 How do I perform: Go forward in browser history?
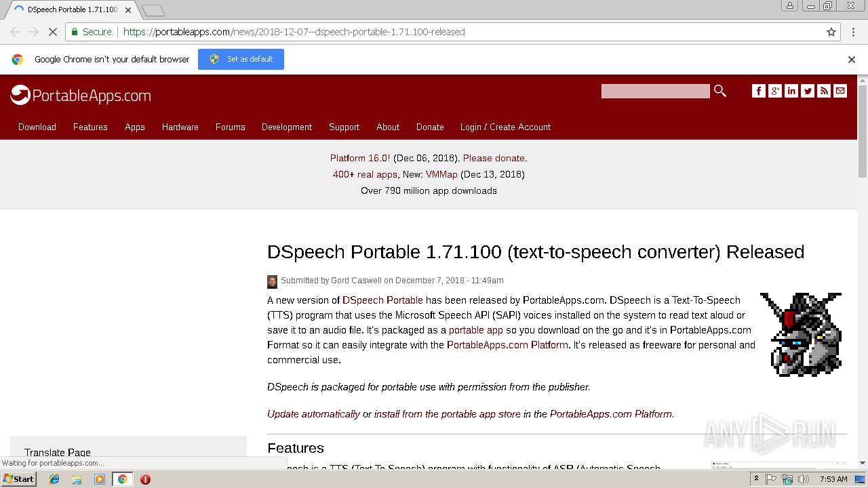[34, 32]
